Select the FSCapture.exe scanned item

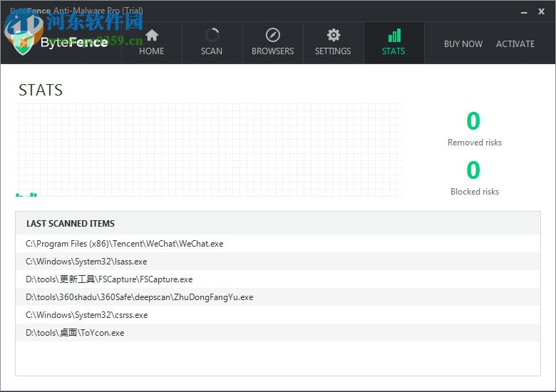[278, 279]
